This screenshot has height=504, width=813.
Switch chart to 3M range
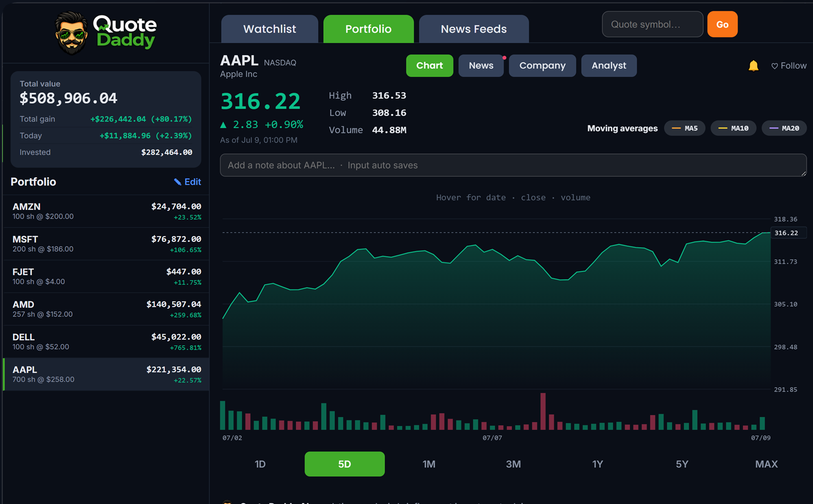[513, 464]
